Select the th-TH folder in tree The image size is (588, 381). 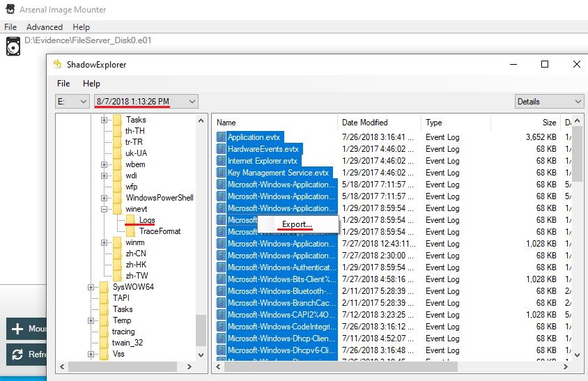click(x=134, y=131)
